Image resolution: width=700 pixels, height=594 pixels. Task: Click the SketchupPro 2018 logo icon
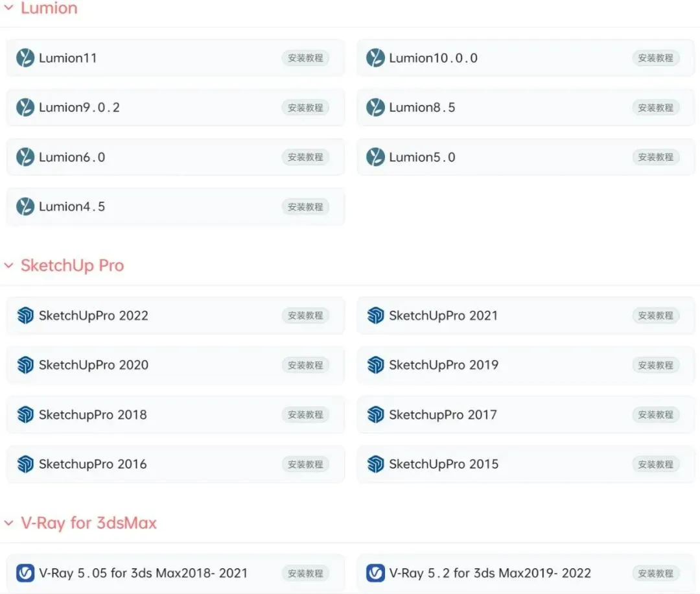pos(25,414)
